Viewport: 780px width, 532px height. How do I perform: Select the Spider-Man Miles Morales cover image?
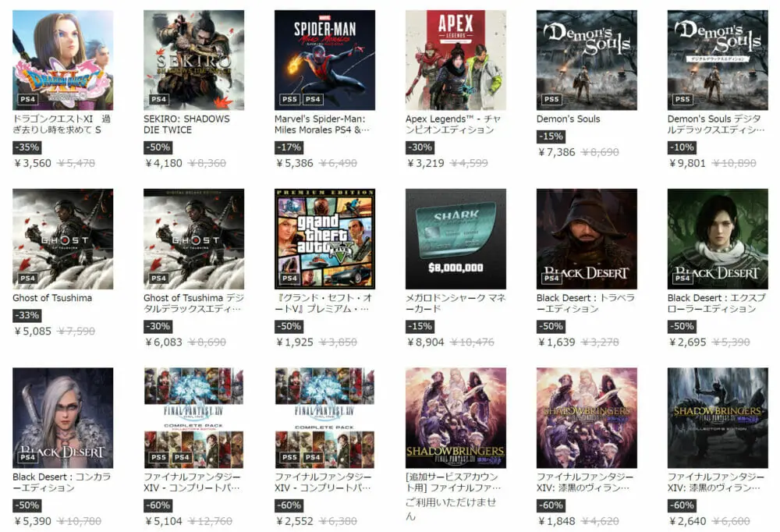tap(324, 60)
